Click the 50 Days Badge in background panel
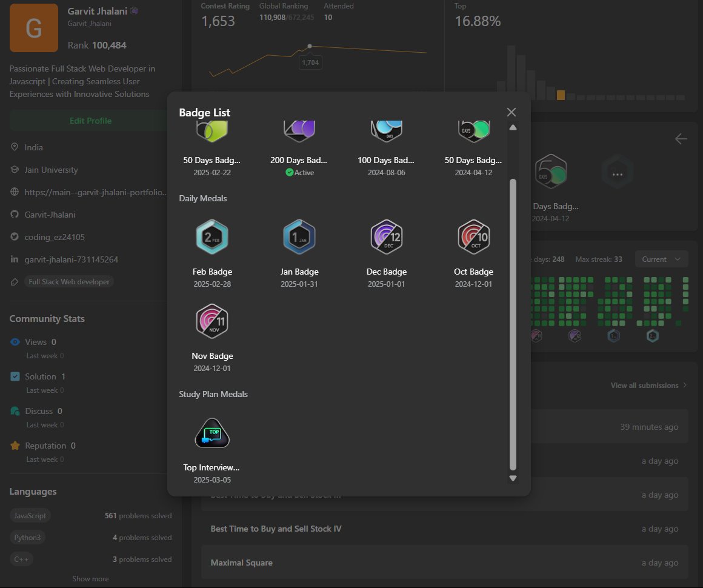Screen dimensions: 703x588 pos(551,172)
